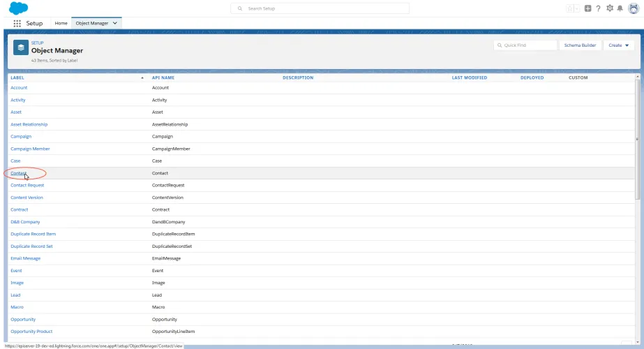Click the SETUP breadcrumb text
The height and width of the screenshot is (349, 644).
[37, 43]
